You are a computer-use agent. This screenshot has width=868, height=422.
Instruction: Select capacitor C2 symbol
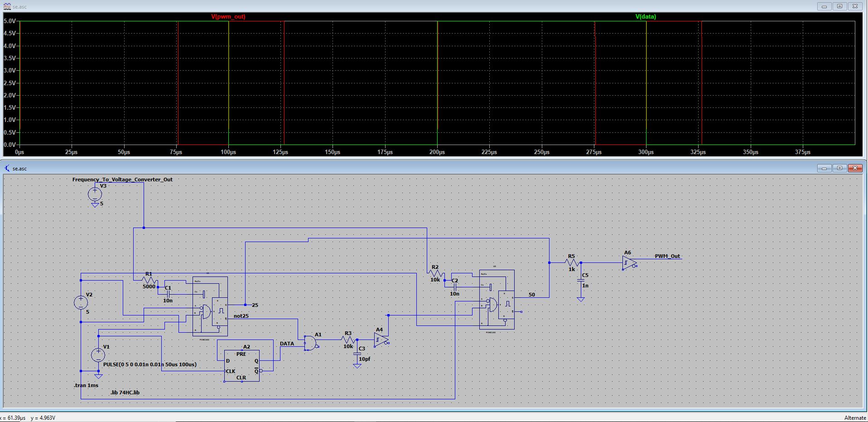point(455,287)
